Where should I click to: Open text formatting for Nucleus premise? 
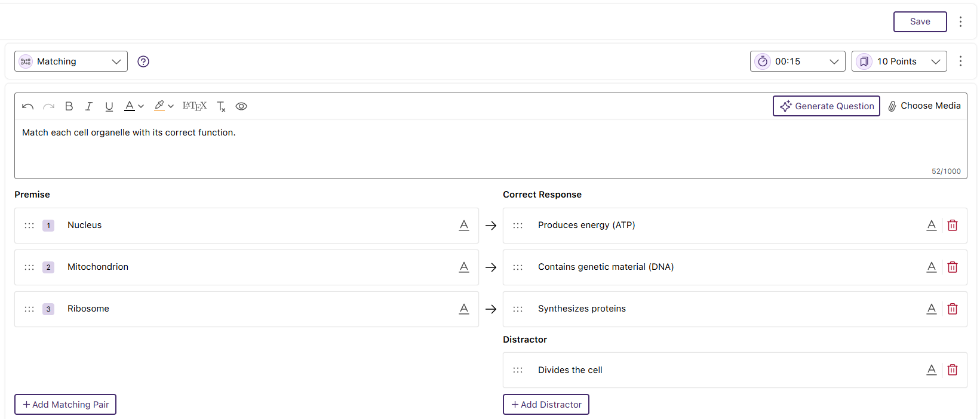pyautogui.click(x=464, y=225)
